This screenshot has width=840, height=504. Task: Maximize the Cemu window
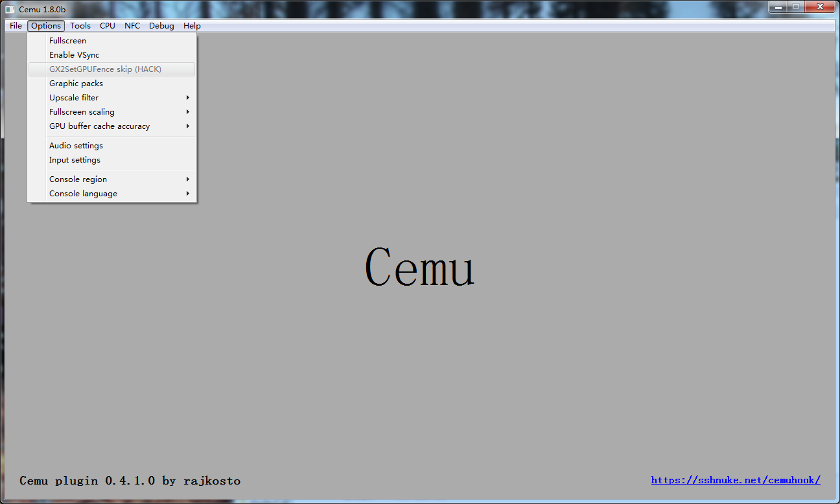795,6
